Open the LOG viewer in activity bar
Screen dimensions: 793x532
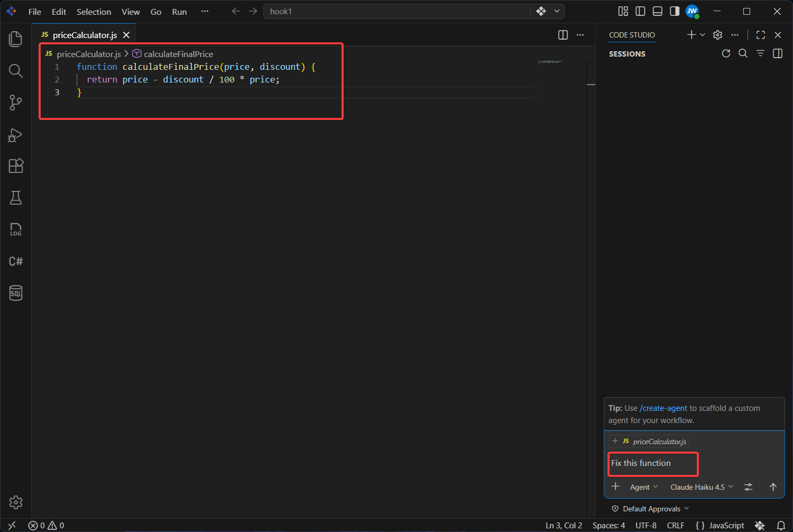pos(16,230)
